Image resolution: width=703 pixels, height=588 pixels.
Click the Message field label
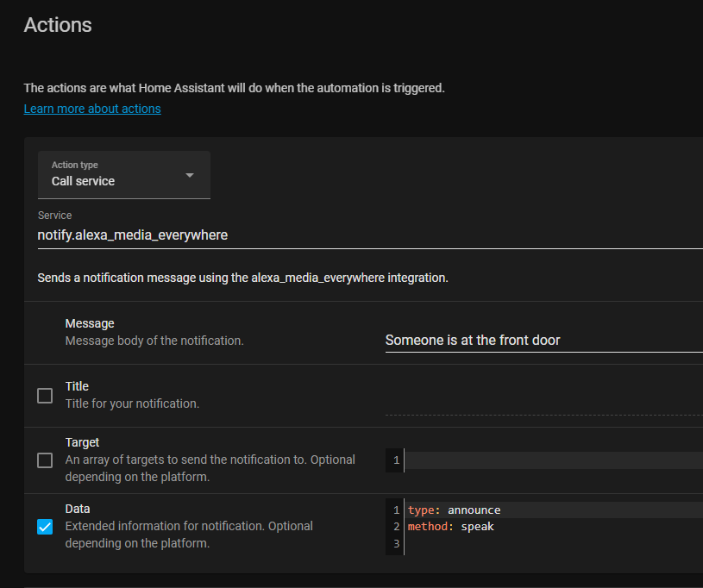pos(90,323)
